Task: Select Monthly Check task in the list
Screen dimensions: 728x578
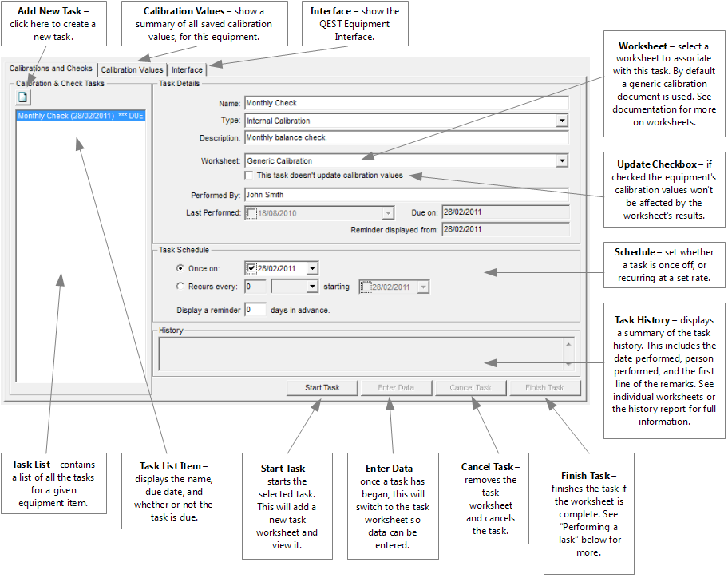Action: (x=80, y=116)
